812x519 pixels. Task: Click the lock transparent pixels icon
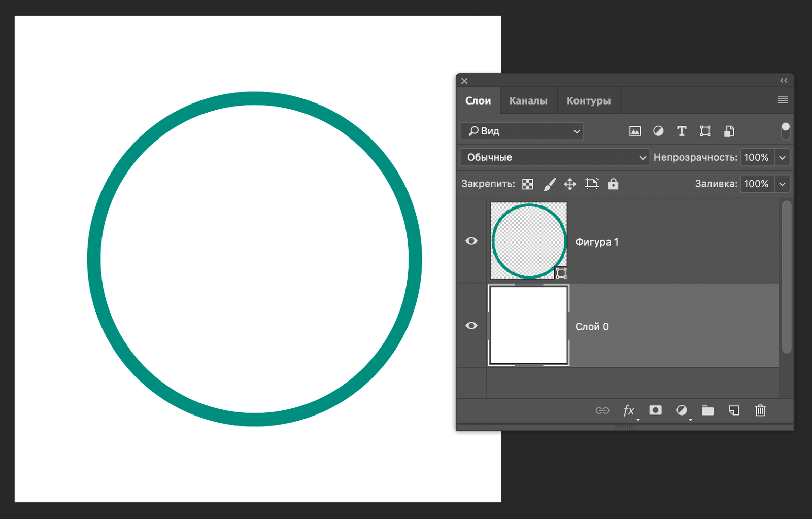[x=528, y=184]
